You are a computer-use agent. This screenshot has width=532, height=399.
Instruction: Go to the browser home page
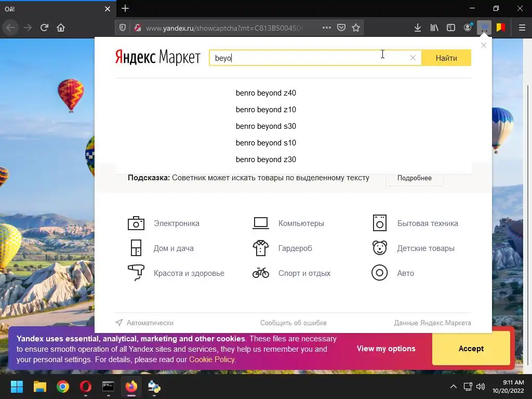tap(61, 28)
